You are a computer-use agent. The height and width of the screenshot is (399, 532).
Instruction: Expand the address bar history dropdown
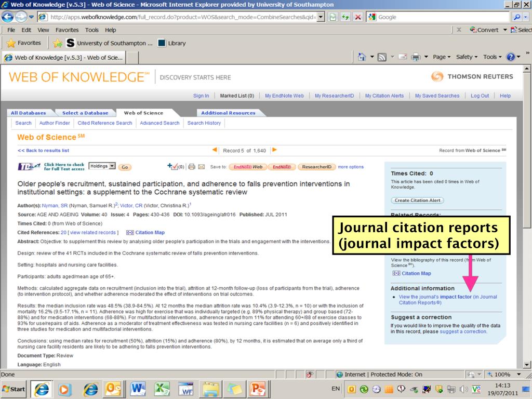pyautogui.click(x=321, y=17)
